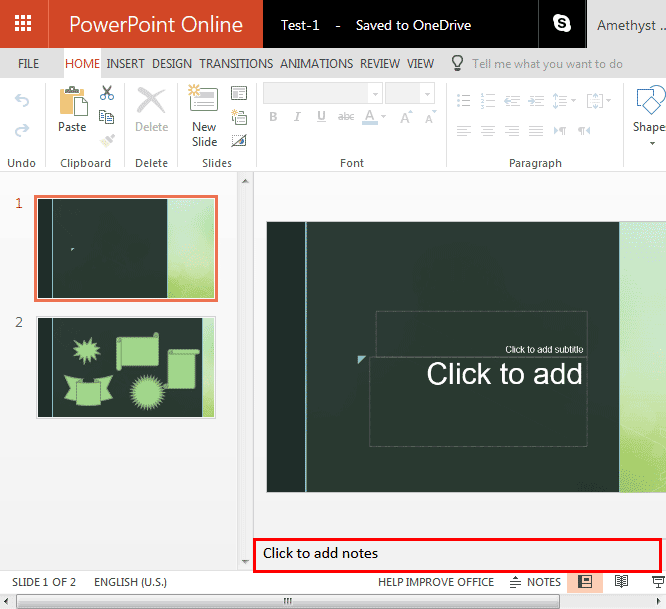Screen dimensions: 666x609
Task: Expand the Shapes gallery arrow
Action: click(652, 144)
